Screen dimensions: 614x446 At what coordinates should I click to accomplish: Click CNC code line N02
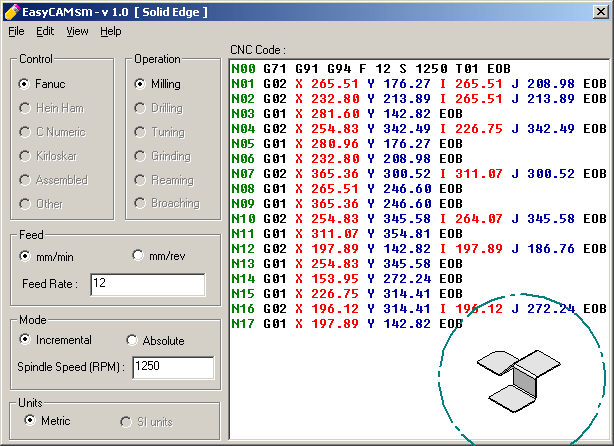pyautogui.click(x=419, y=99)
